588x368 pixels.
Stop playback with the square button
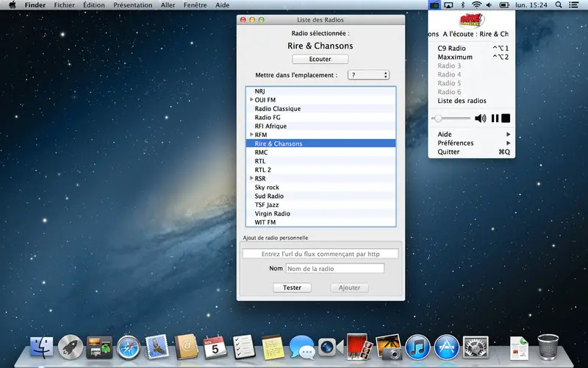point(506,118)
